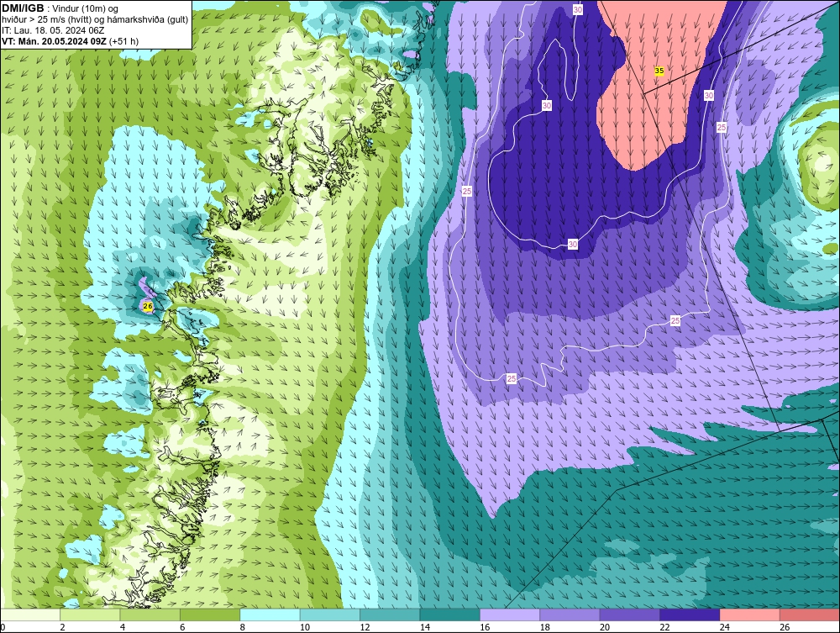Click the legend scale value 12
This screenshot has height=633, width=840.
365,627
